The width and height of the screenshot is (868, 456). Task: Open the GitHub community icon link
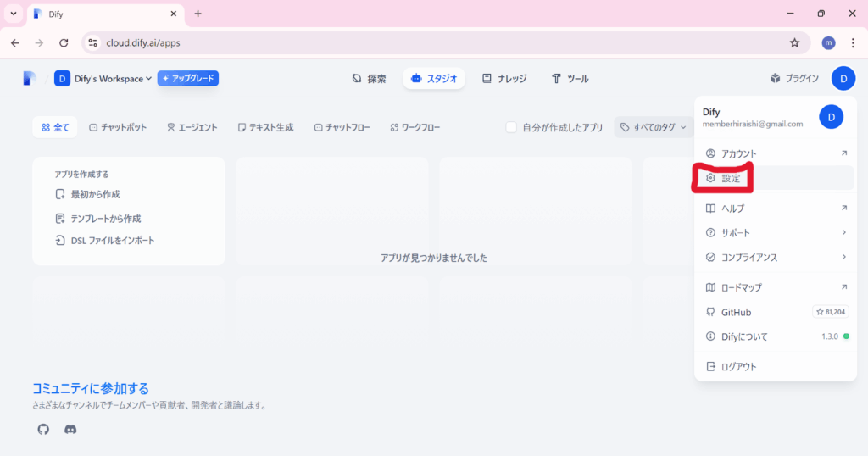point(43,429)
